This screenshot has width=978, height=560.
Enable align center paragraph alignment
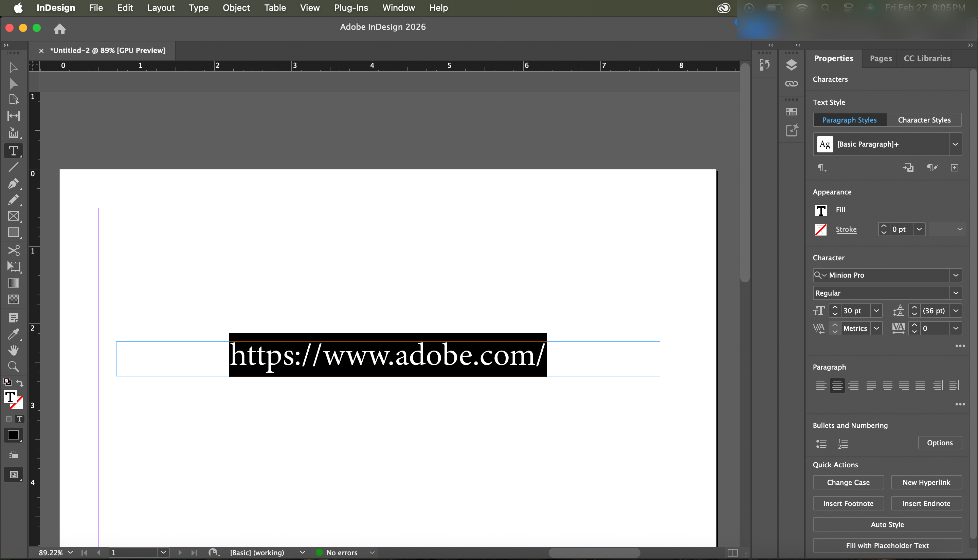pos(837,385)
